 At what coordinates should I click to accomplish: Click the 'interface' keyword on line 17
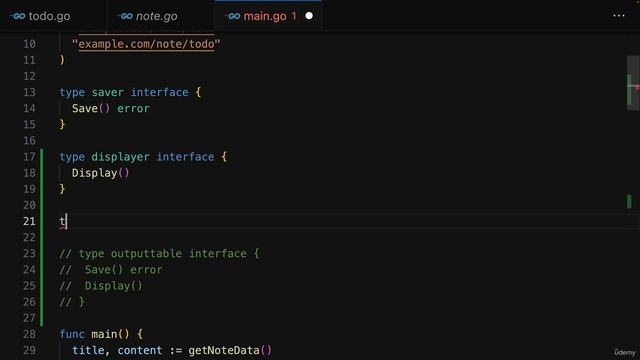tap(185, 157)
